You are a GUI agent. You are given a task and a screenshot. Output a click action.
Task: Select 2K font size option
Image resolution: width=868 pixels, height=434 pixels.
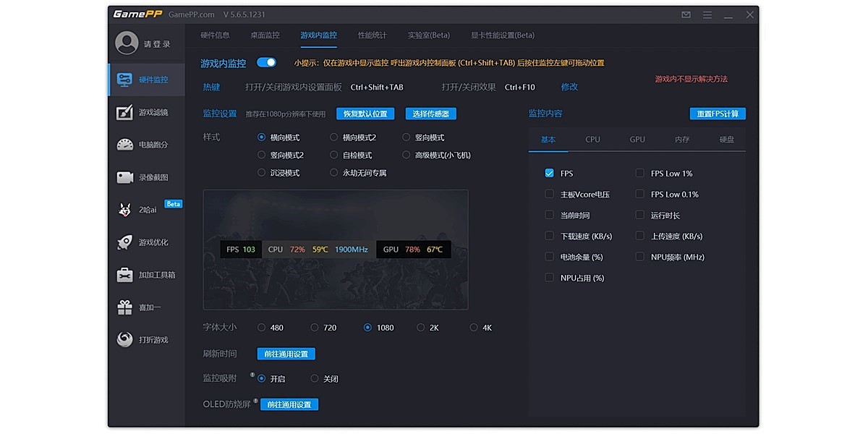point(420,327)
